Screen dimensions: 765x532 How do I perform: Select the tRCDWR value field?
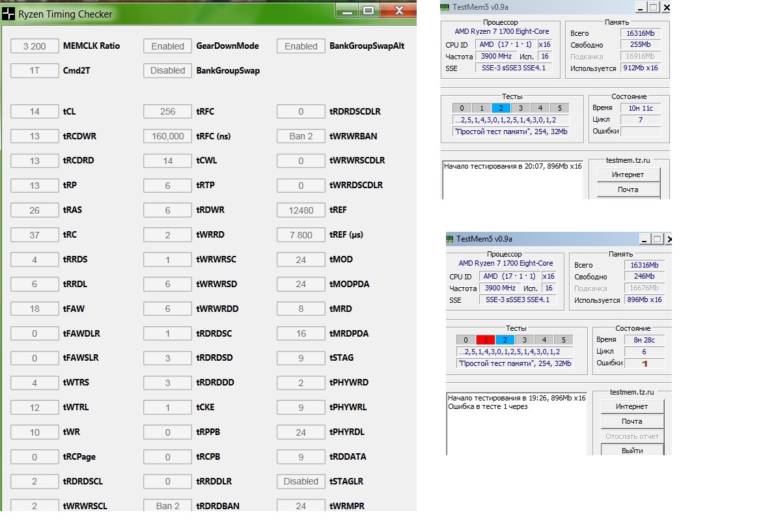(x=34, y=136)
